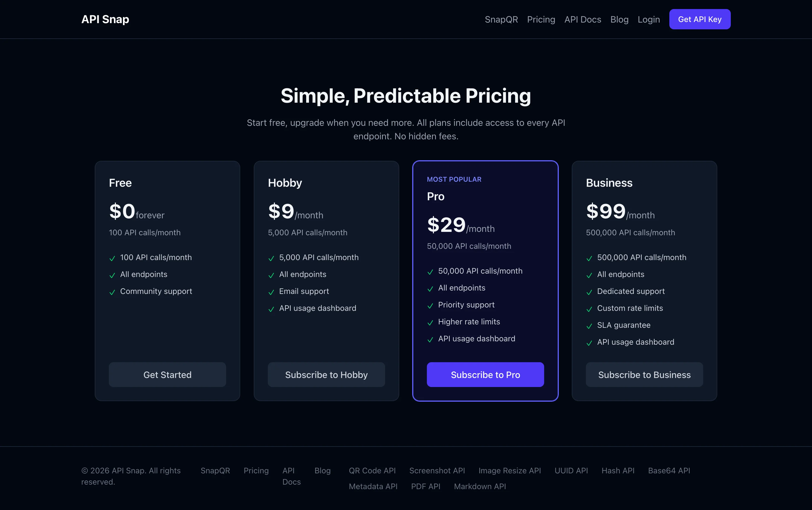Click checkmark icon beside Priority support
Viewport: 812px width, 510px height.
coord(431,305)
